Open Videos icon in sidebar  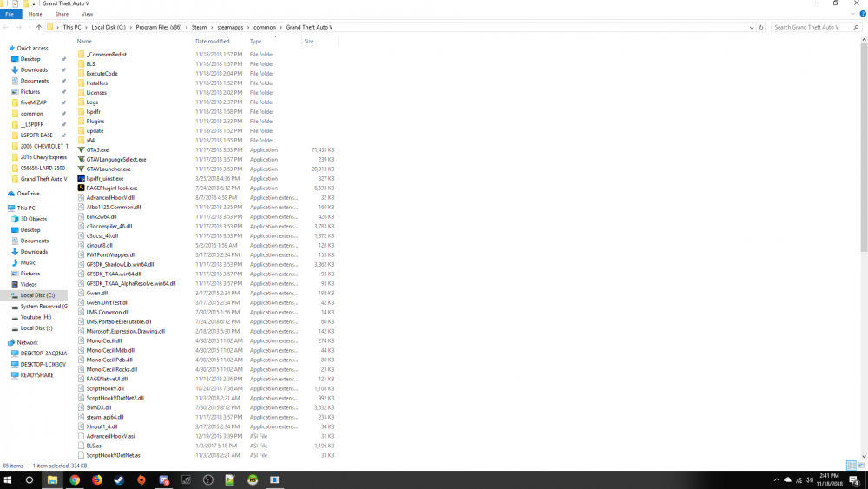point(15,285)
